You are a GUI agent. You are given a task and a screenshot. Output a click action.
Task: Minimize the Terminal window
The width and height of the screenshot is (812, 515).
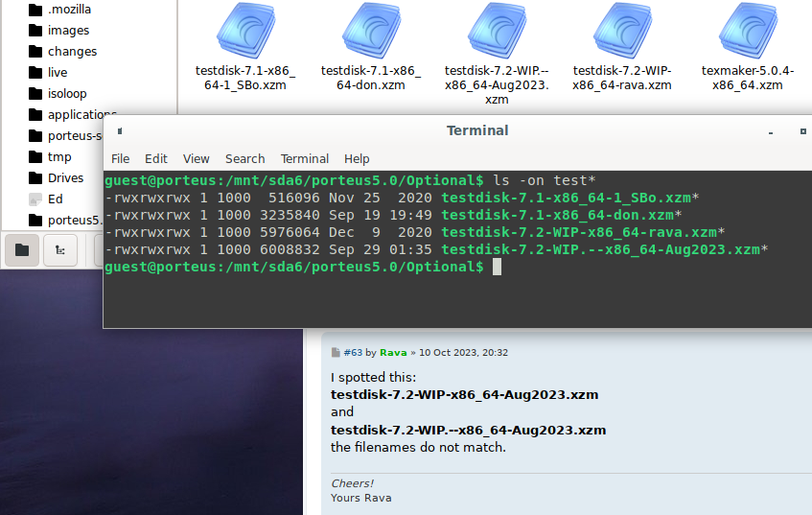point(771,132)
